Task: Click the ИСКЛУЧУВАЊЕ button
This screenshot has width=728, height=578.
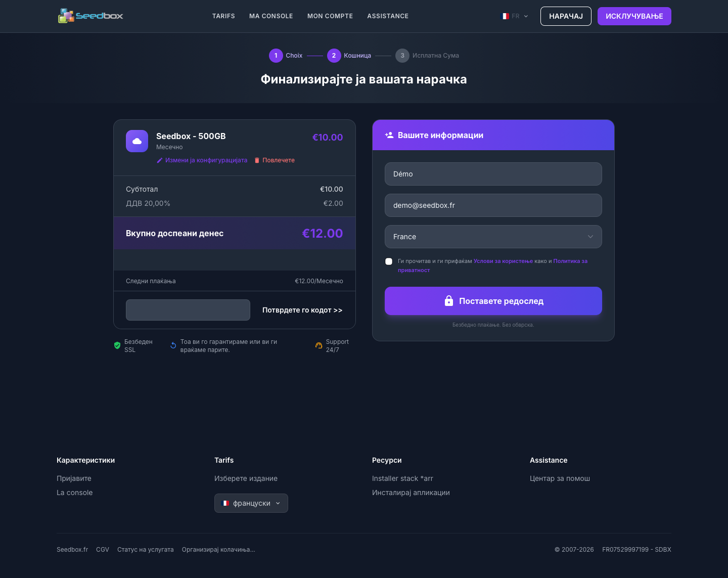Action: [x=634, y=16]
